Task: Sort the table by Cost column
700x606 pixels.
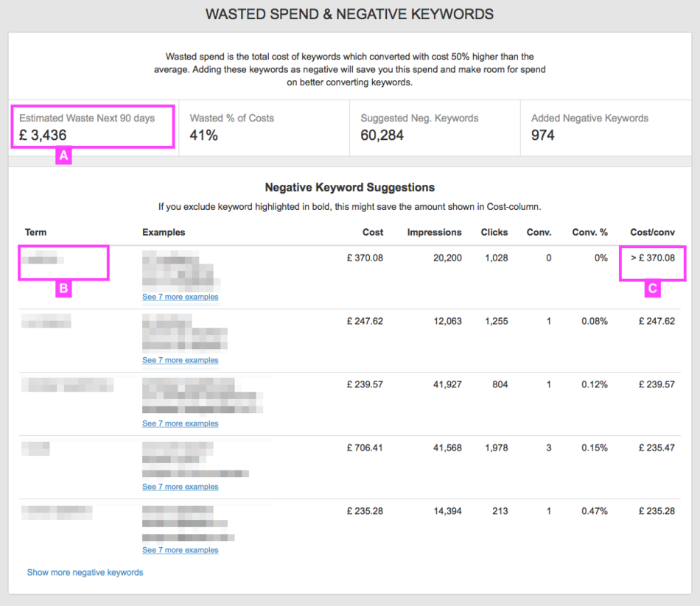Action: (x=372, y=232)
